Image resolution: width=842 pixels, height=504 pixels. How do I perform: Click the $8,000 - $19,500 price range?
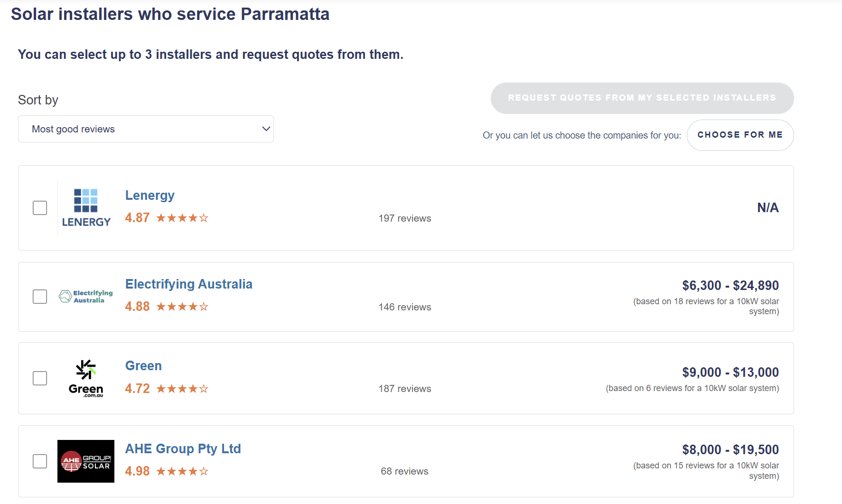pos(730,450)
